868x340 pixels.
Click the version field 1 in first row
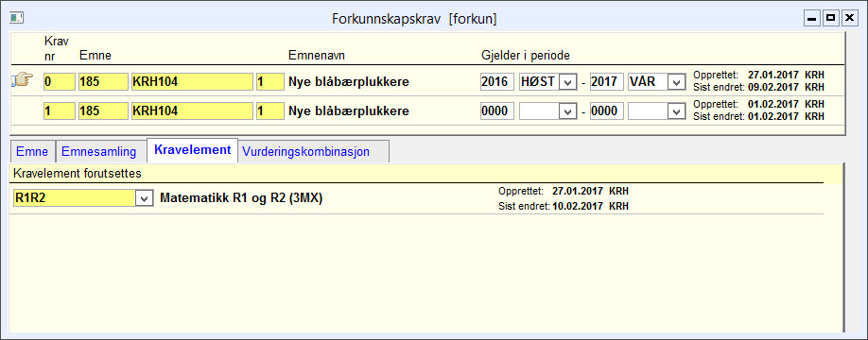click(269, 82)
